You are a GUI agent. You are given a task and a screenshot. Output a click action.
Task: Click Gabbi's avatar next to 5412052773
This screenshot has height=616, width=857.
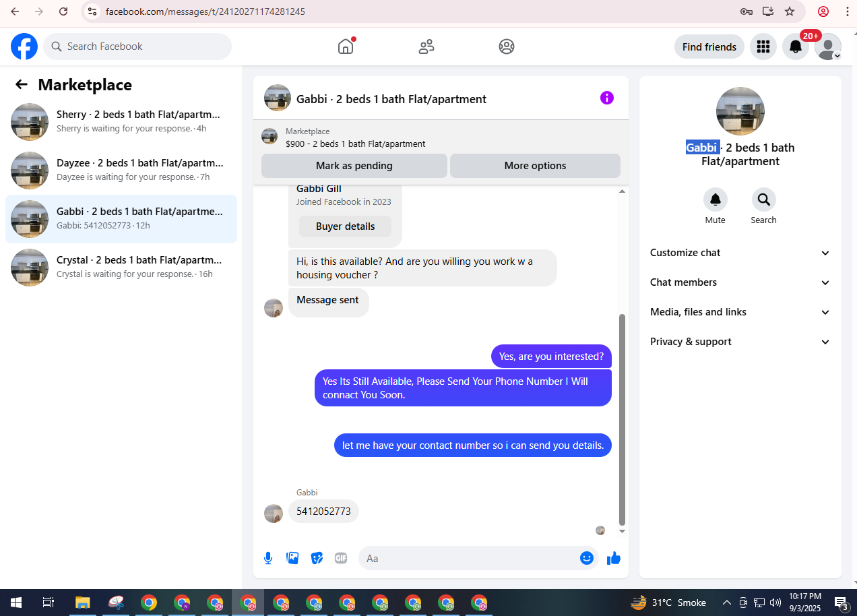[x=274, y=514]
